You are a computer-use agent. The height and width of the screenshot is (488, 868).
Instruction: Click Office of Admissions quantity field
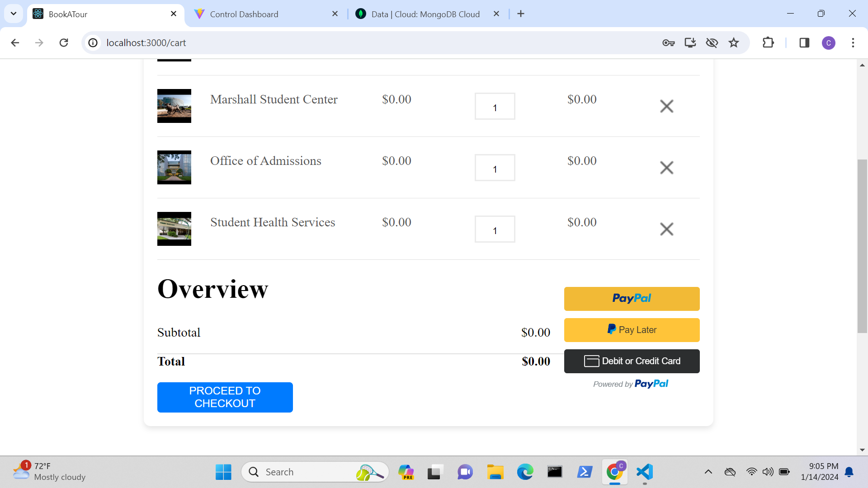coord(495,168)
